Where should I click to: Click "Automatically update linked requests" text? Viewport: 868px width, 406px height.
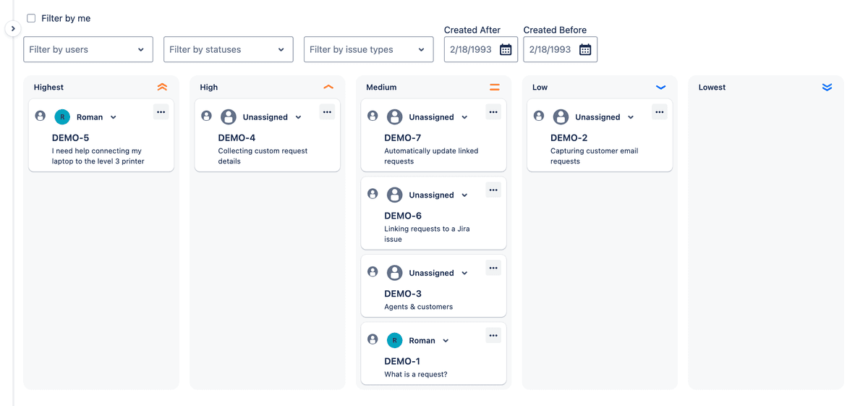pyautogui.click(x=432, y=156)
